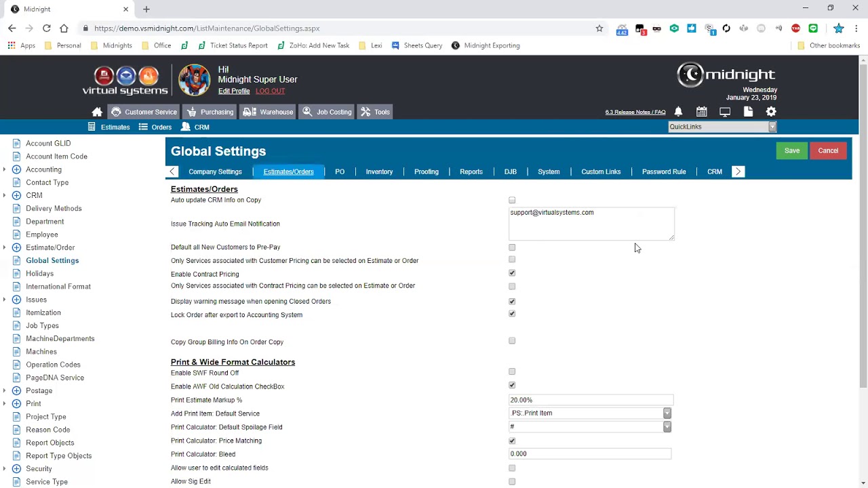Switch to the PO tab
The image size is (868, 488).
pos(340,172)
